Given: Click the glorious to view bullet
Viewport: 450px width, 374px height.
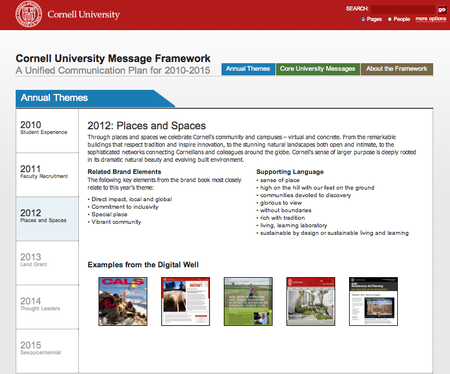Looking at the screenshot, I should (279, 203).
